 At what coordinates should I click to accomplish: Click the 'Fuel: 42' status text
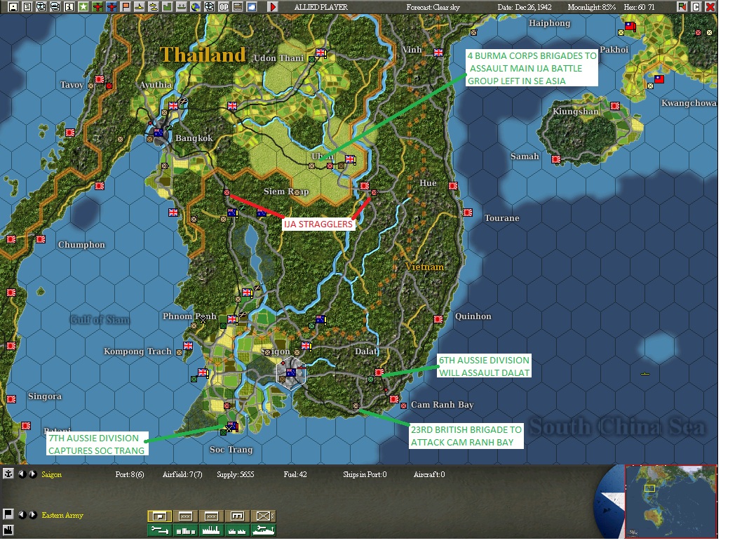click(x=295, y=474)
